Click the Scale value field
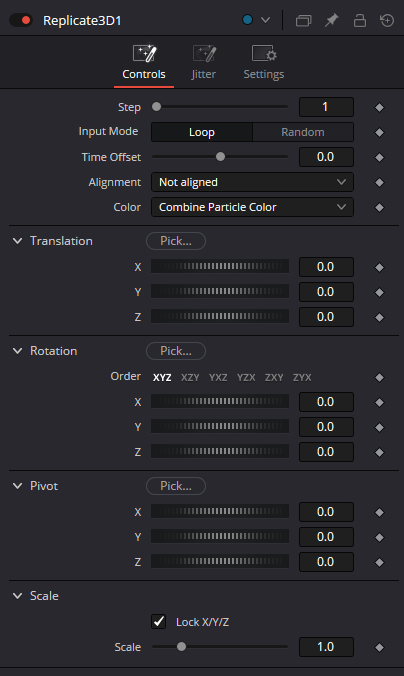Viewport: 404px width, 676px height. [326, 647]
